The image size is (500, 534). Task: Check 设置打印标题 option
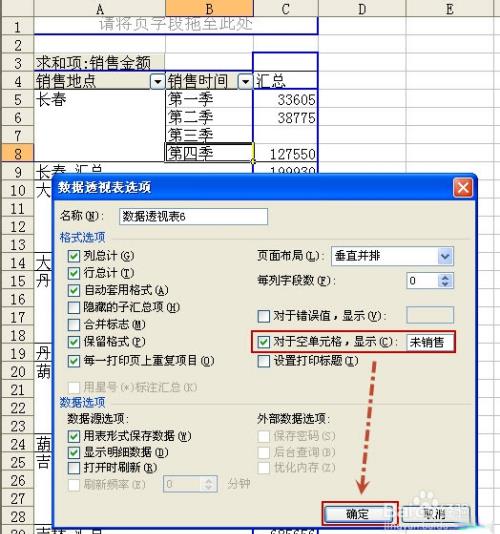(263, 361)
